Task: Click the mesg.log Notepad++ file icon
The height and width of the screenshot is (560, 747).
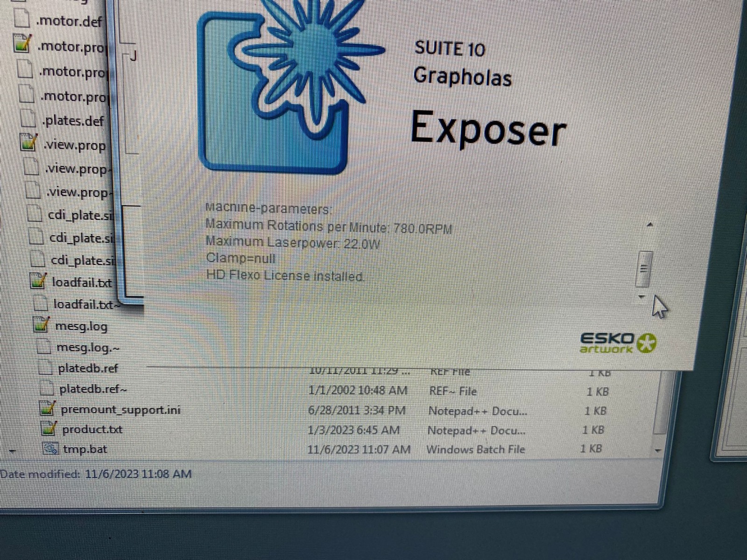Action: 42,325
